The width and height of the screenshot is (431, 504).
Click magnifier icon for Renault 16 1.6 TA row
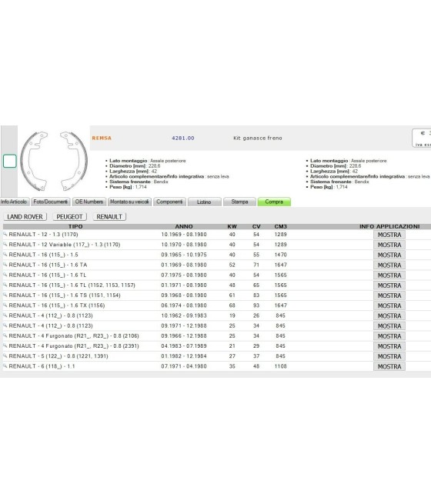[x=5, y=265]
